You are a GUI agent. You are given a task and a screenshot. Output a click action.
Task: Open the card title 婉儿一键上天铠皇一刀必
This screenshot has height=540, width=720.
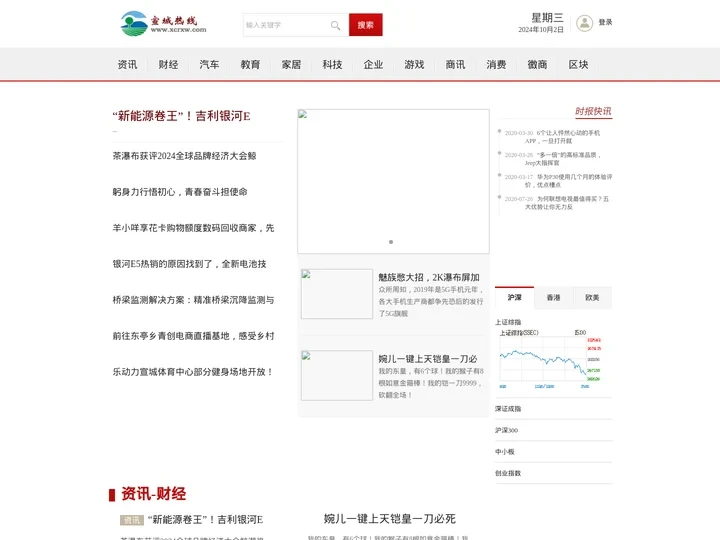pyautogui.click(x=428, y=359)
